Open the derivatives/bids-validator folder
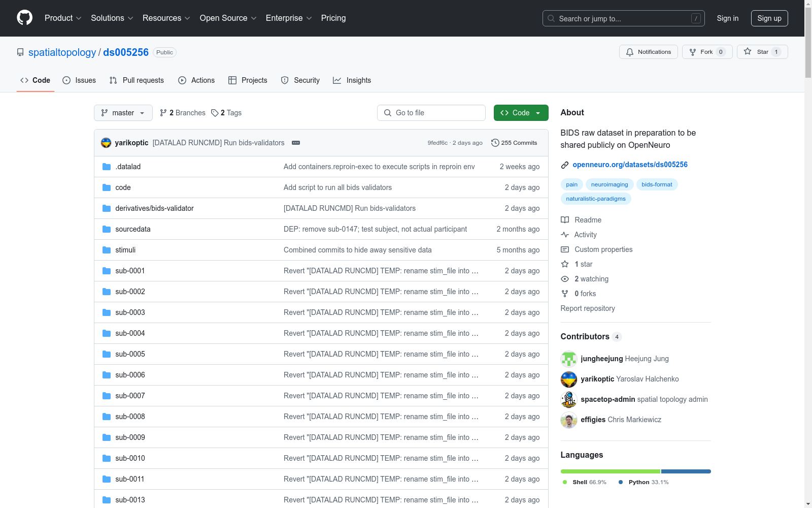 click(154, 208)
